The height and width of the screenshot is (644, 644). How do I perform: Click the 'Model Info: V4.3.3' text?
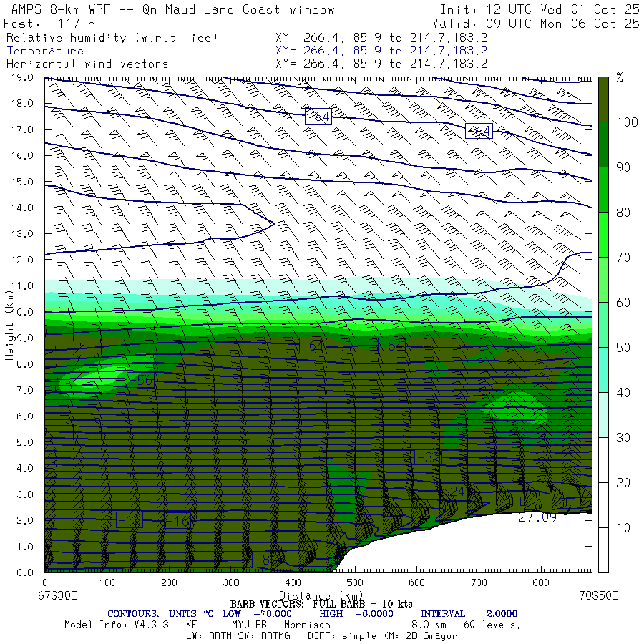(117, 625)
